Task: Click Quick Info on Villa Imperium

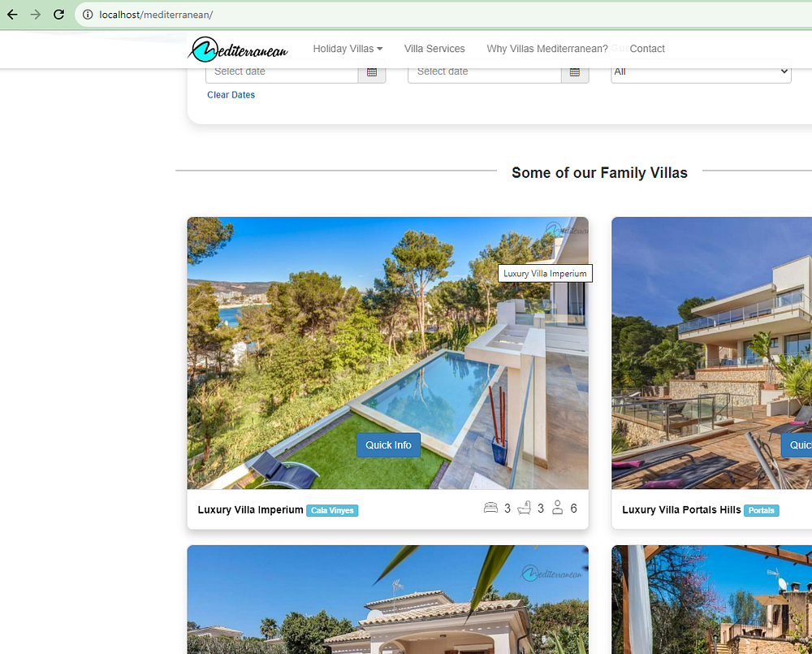Action: 388,445
